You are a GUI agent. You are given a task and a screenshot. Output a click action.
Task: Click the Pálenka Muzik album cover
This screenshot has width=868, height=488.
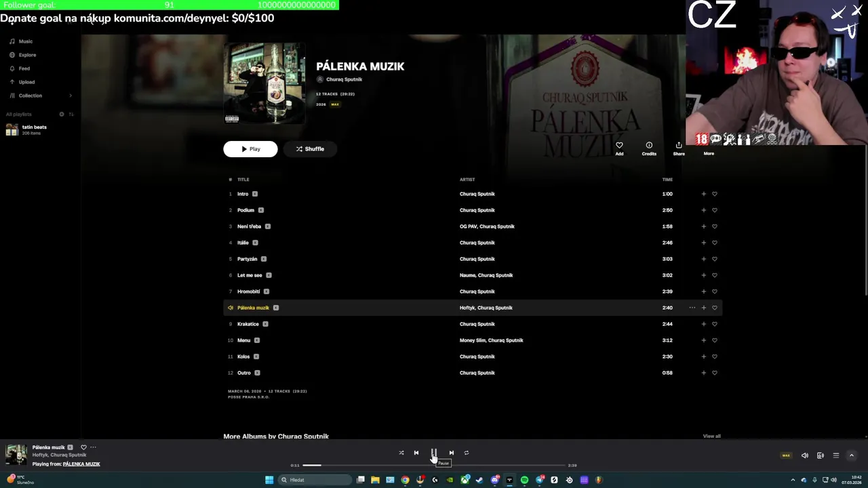pyautogui.click(x=264, y=83)
